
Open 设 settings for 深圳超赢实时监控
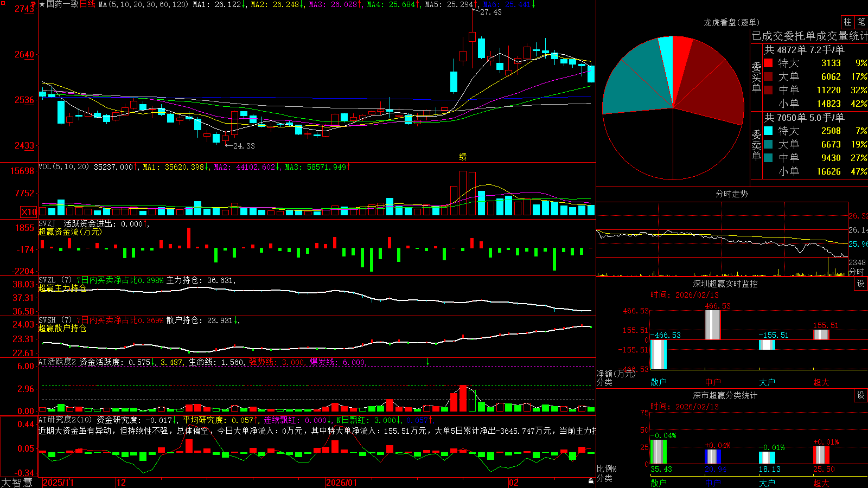coord(861,284)
